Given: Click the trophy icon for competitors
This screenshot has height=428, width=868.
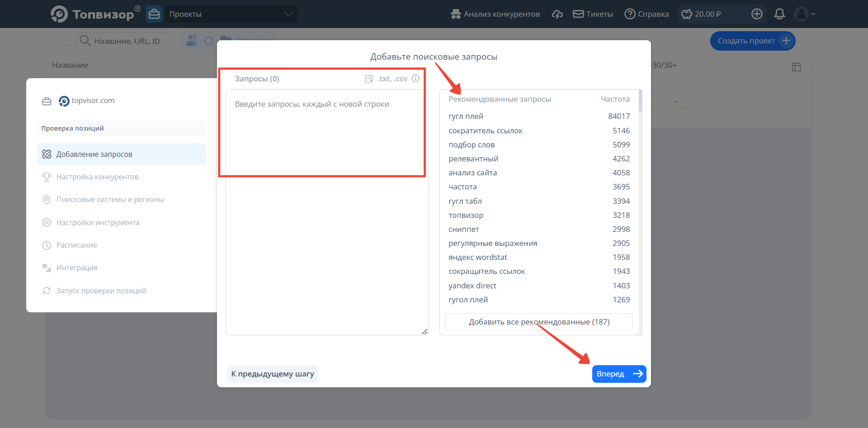Looking at the screenshot, I should pyautogui.click(x=47, y=177).
